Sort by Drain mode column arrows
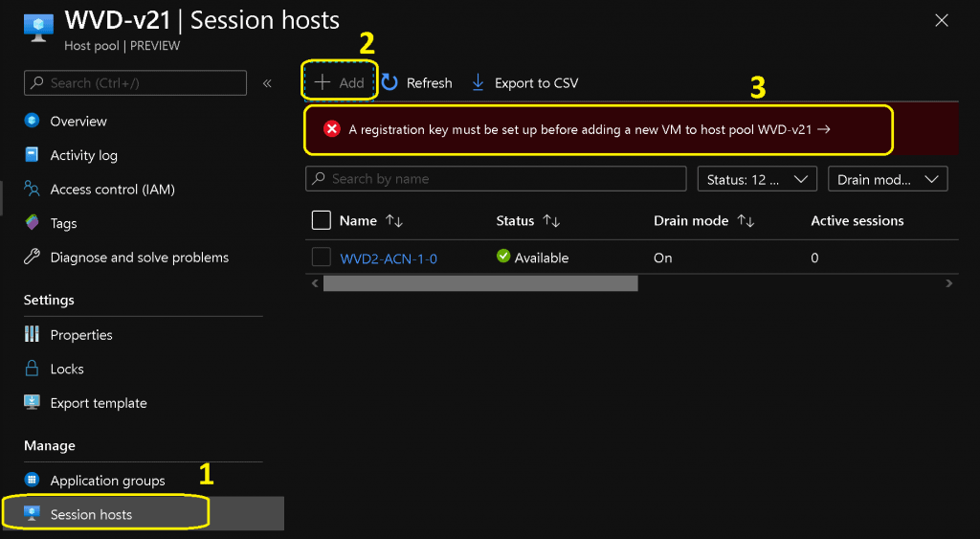The height and width of the screenshot is (539, 980). click(x=746, y=221)
